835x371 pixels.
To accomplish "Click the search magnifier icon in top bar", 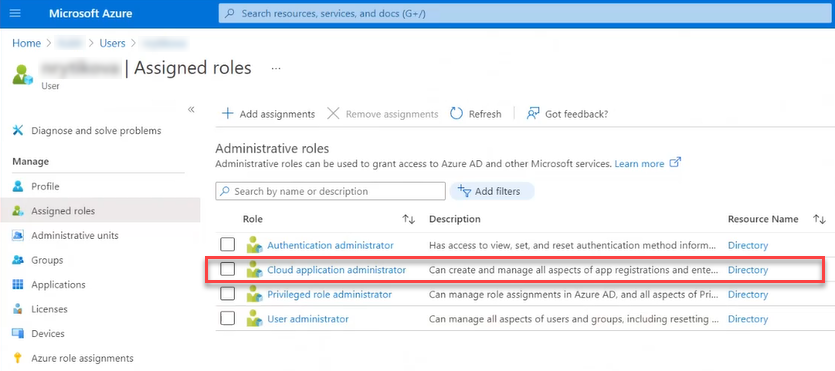I will (230, 14).
